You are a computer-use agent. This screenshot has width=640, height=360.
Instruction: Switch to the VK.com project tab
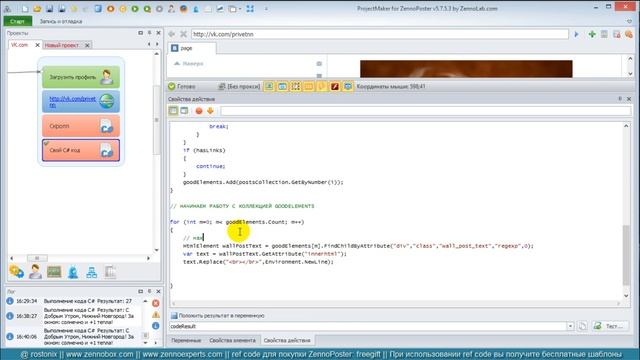point(20,45)
